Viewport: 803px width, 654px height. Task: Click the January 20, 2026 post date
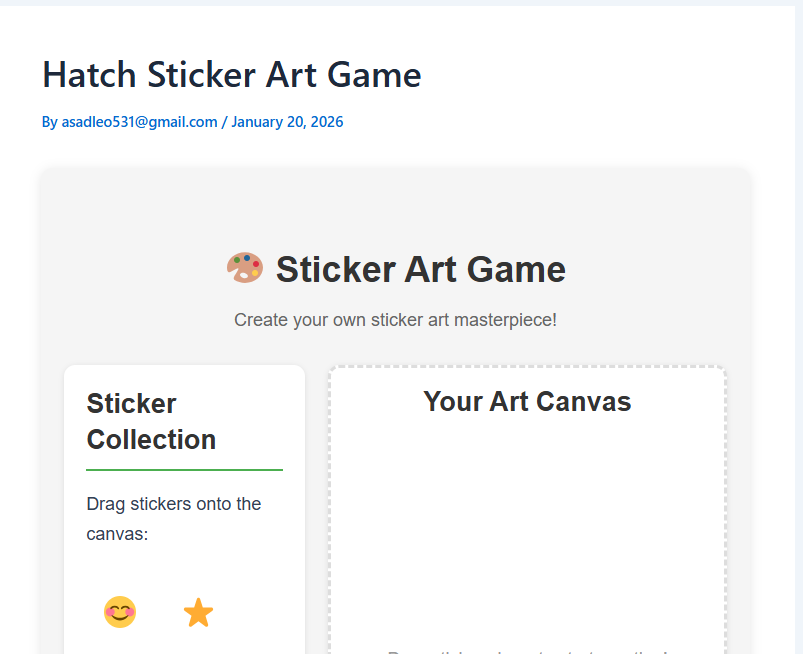coord(287,122)
